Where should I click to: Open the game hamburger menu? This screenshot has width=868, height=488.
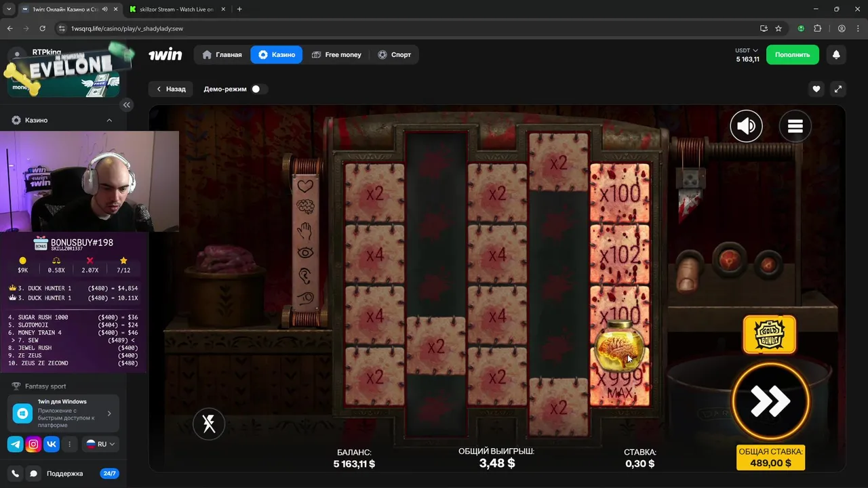tap(795, 126)
